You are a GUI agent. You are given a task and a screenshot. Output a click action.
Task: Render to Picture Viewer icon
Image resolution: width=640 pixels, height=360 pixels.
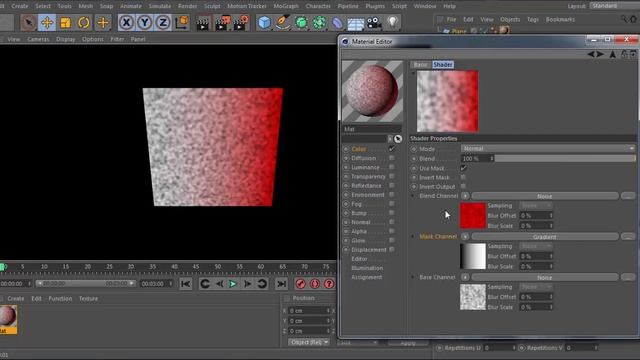point(222,23)
